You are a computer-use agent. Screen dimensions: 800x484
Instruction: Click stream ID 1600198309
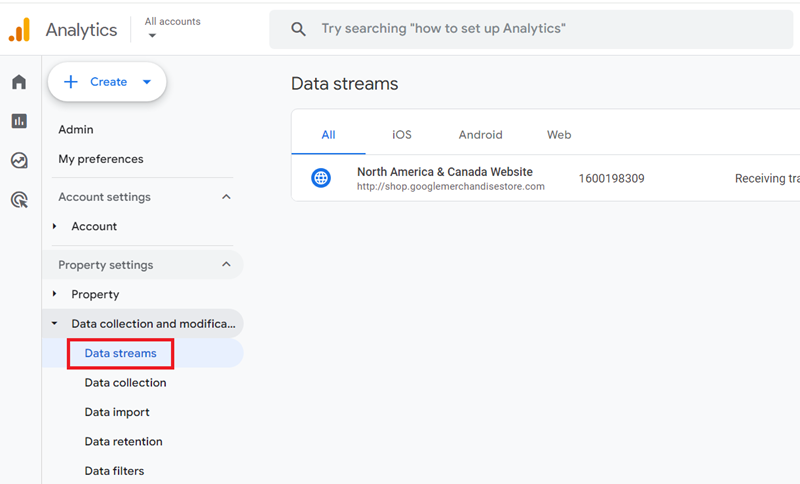[611, 179]
